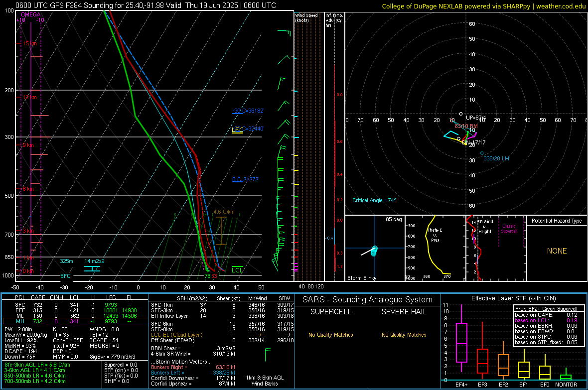This screenshot has height=390, width=588.
Task: Select the SHIP = 0.0 value
Action: [x=116, y=381]
